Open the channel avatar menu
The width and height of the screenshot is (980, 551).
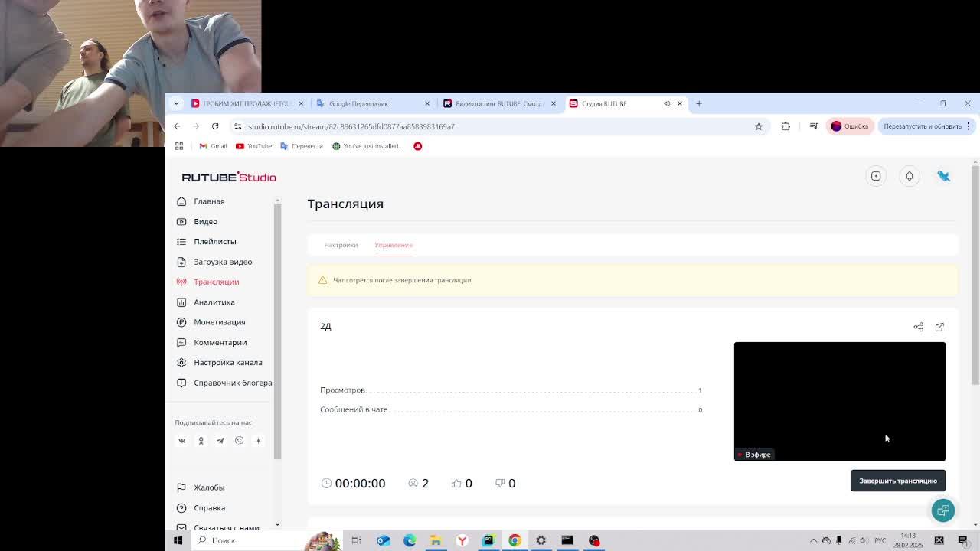tap(943, 176)
